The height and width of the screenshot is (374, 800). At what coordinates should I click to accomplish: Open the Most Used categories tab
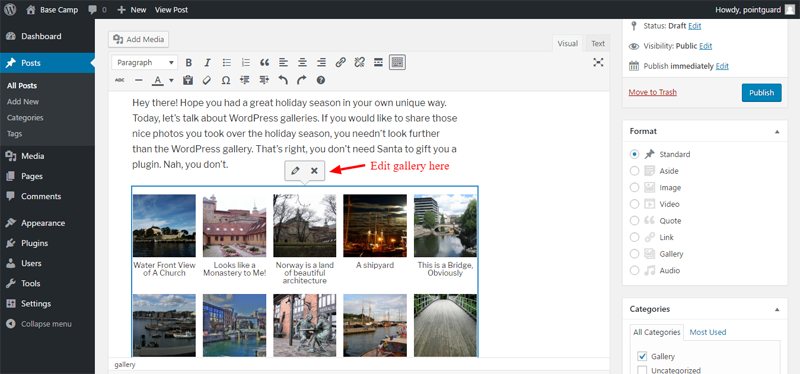click(708, 332)
